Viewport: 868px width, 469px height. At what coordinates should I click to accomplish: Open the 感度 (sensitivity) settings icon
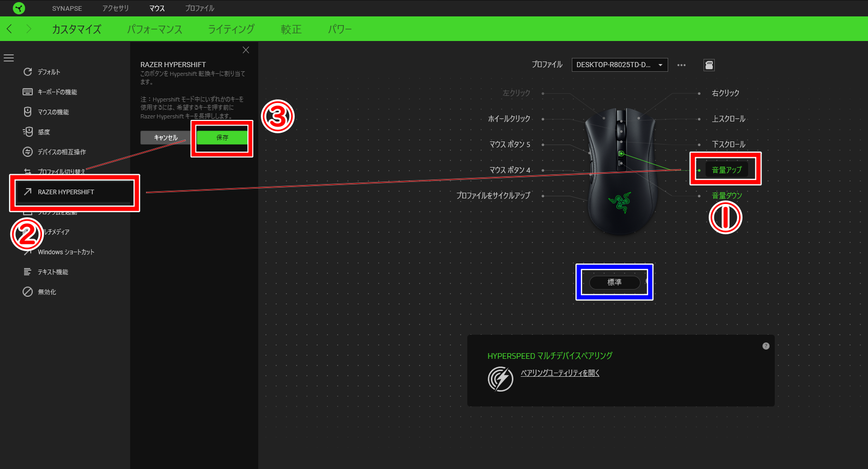(28, 132)
